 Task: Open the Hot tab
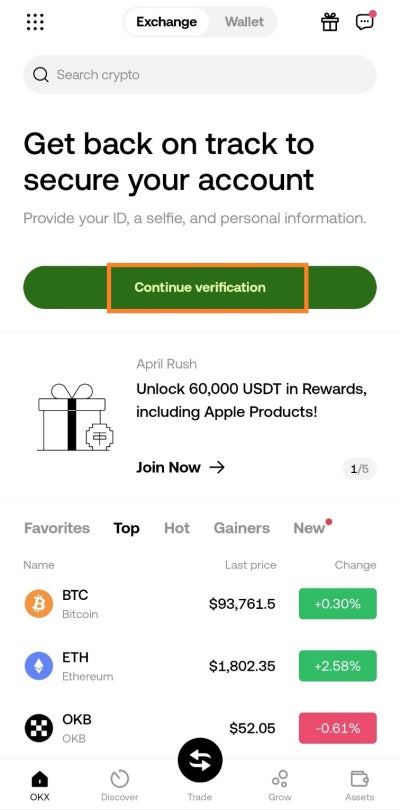pyautogui.click(x=177, y=528)
